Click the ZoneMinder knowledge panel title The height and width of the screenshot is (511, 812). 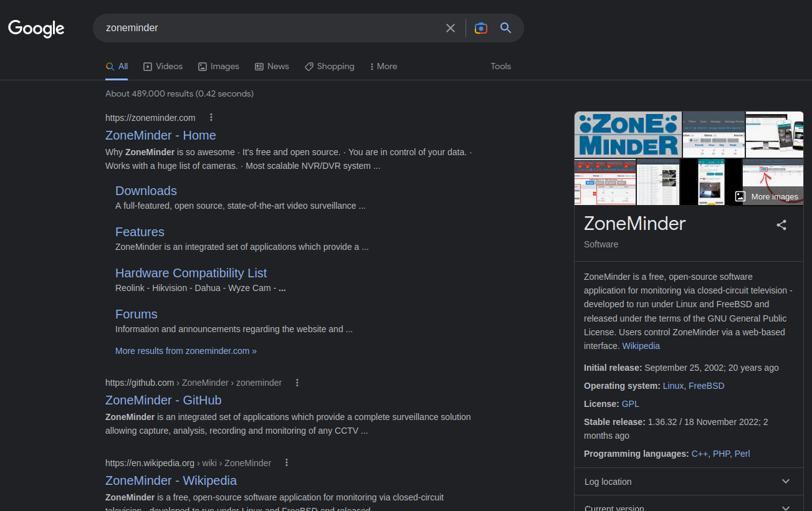point(634,223)
